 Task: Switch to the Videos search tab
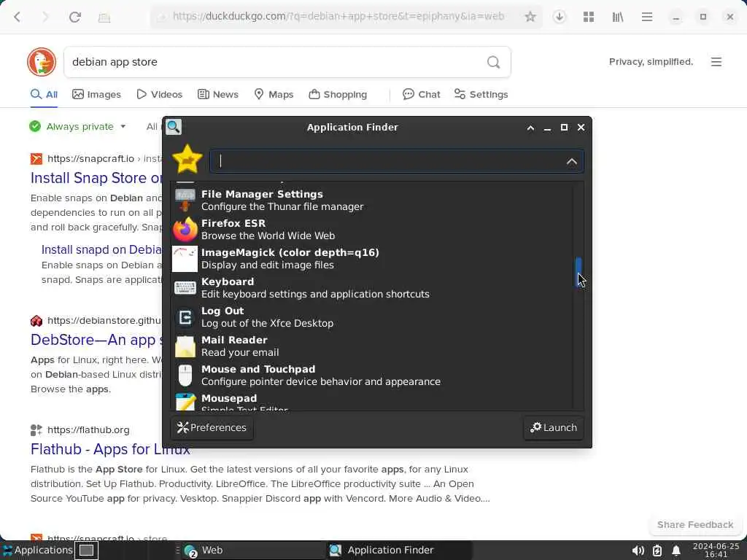(x=160, y=94)
